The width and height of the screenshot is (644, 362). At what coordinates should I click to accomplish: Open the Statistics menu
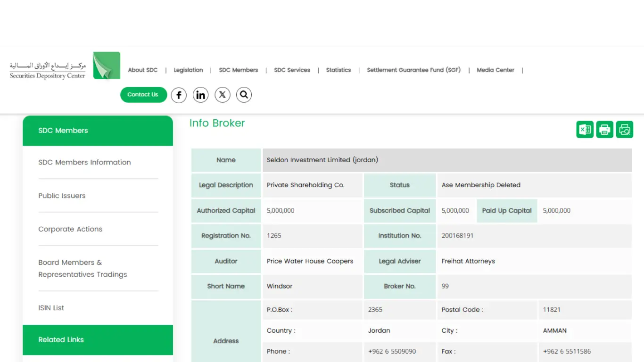339,70
